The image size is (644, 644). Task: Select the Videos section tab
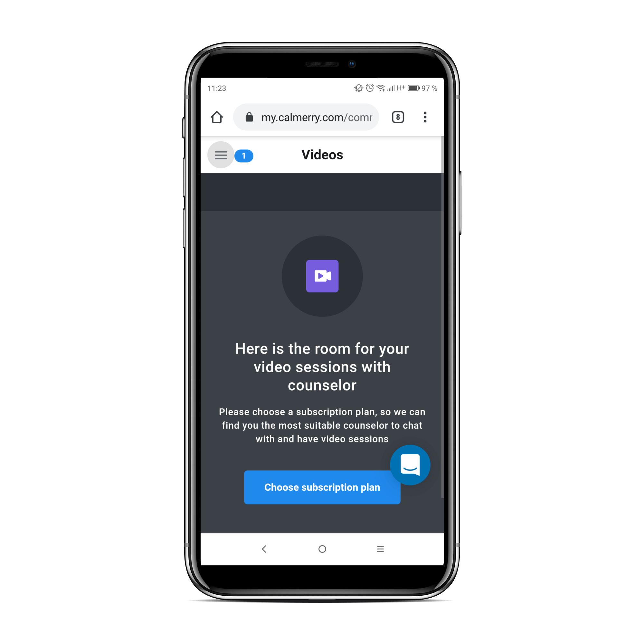321,155
